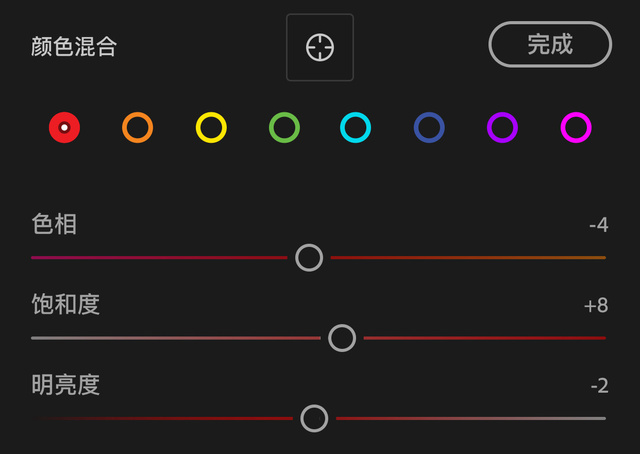The height and width of the screenshot is (454, 640).
Task: Tap the 饱和度 value +8
Action: (x=596, y=305)
